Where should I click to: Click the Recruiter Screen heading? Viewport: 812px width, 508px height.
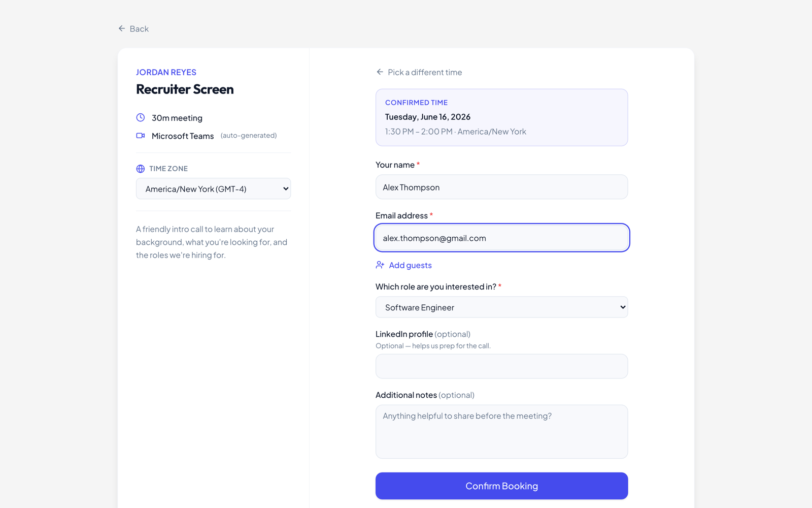point(185,89)
